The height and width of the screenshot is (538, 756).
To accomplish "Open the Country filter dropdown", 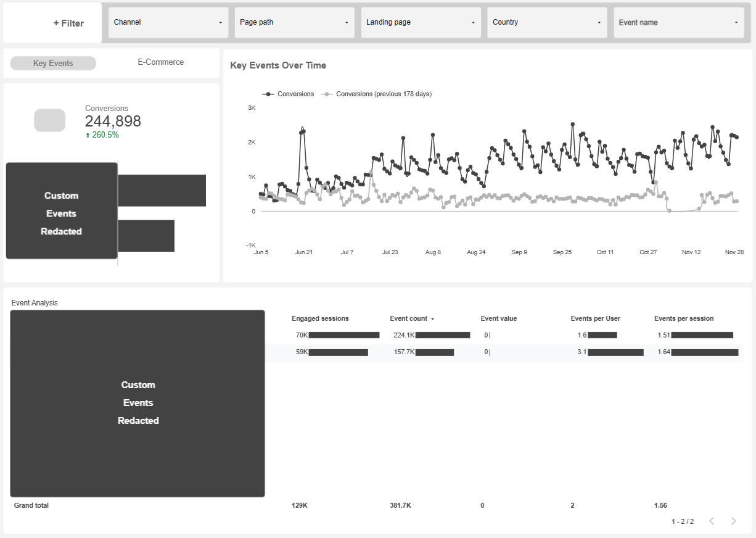I will pos(547,22).
